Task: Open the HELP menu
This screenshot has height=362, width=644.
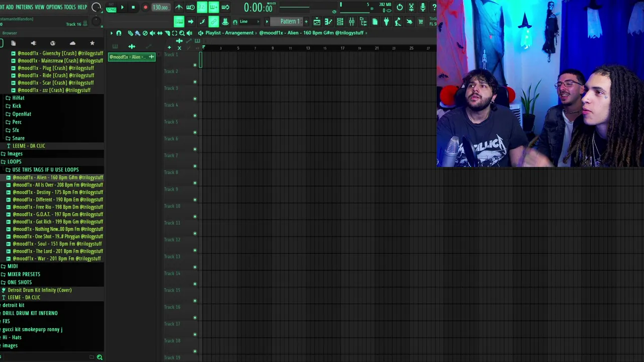Action: tap(83, 7)
